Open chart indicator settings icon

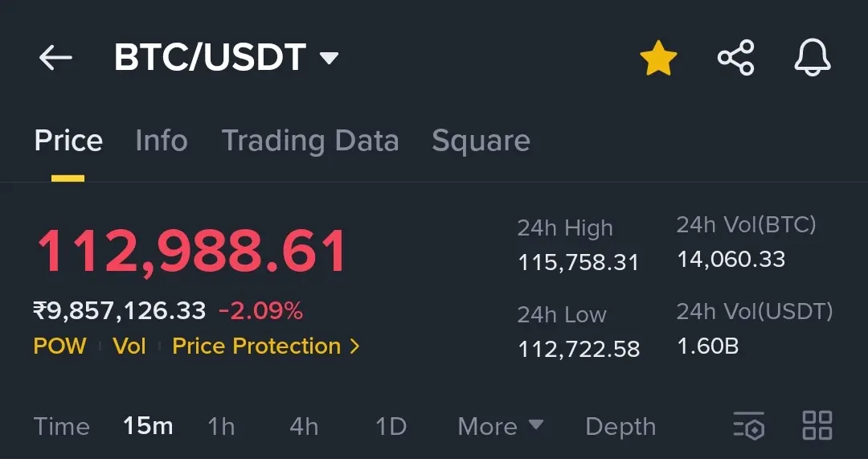pos(749,426)
